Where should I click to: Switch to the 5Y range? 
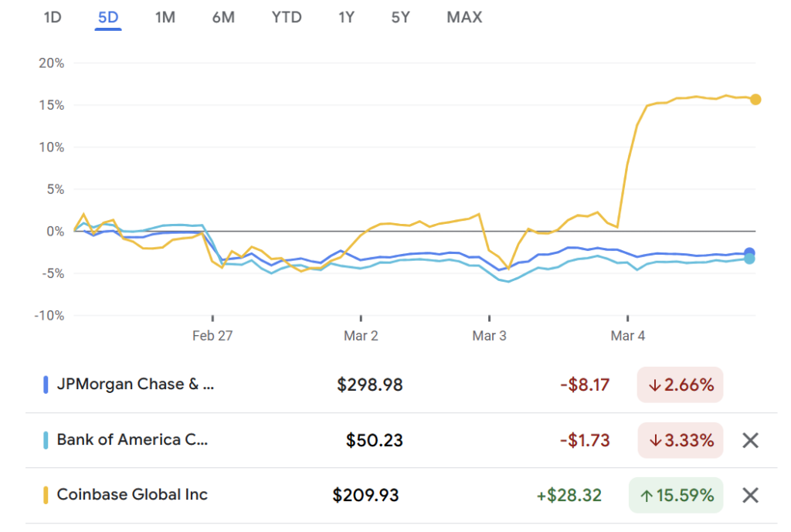pyautogui.click(x=400, y=17)
